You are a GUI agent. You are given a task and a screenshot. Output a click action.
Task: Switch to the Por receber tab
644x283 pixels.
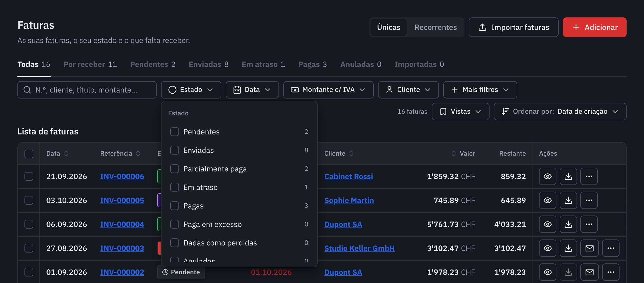point(90,64)
